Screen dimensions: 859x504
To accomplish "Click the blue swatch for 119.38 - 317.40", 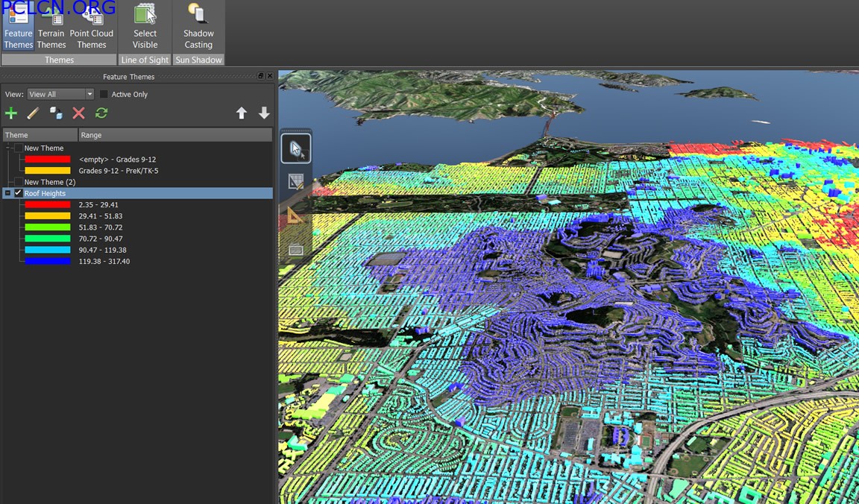I will (x=48, y=261).
